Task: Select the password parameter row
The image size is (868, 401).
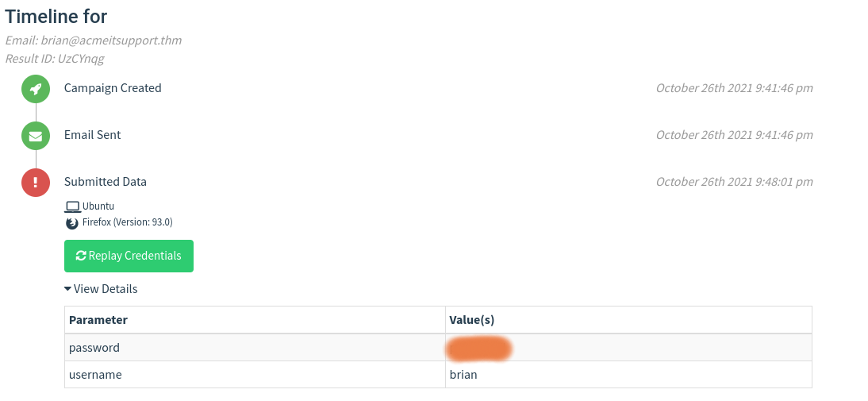Action: click(94, 348)
